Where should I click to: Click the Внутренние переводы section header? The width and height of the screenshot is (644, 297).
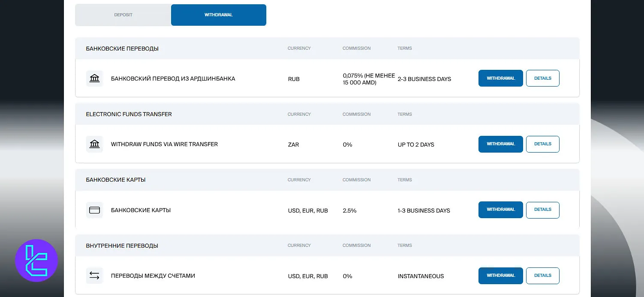(122, 246)
